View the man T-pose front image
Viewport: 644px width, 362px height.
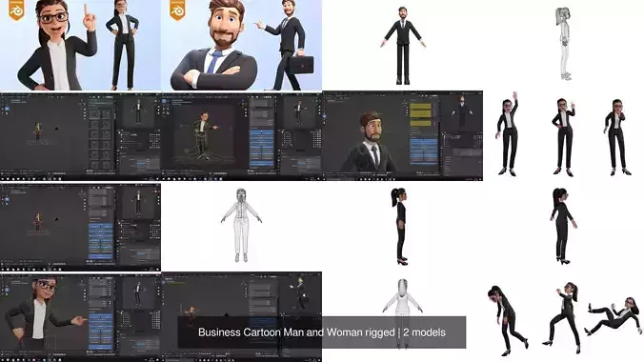point(402,45)
